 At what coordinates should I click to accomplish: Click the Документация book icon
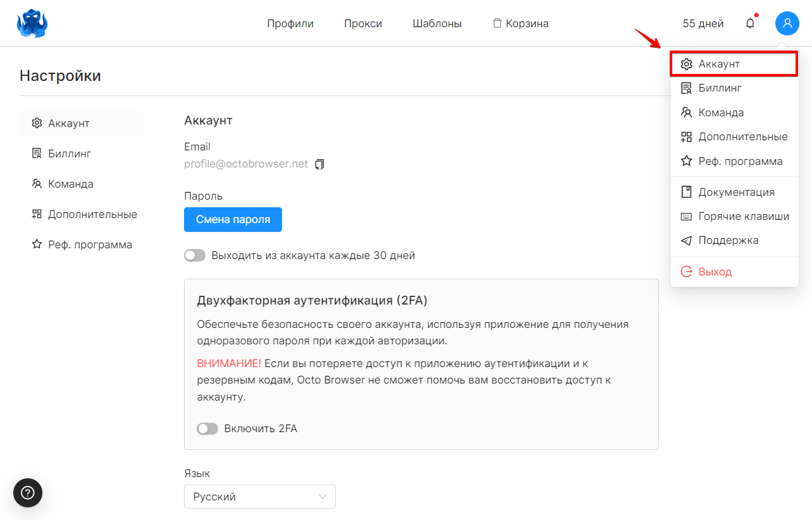coord(686,192)
